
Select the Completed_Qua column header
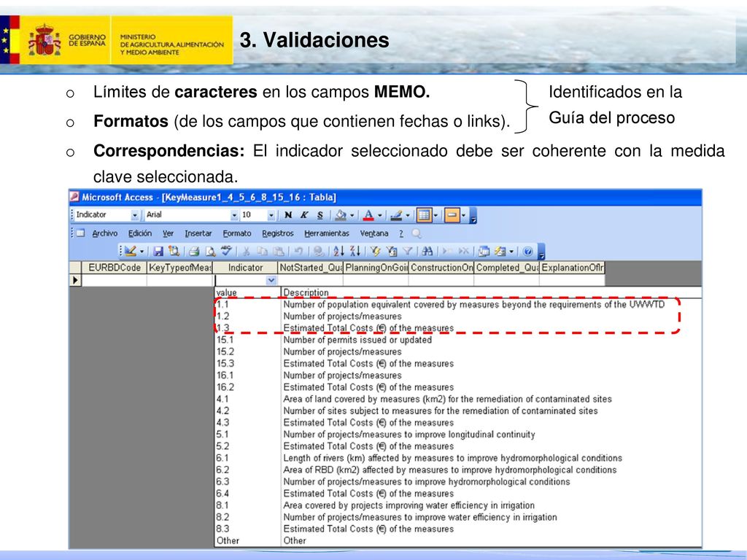(x=507, y=268)
